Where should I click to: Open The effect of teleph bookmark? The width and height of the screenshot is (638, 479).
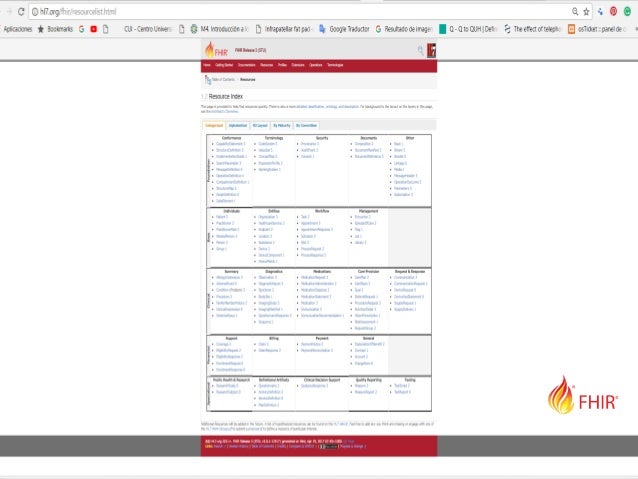pyautogui.click(x=533, y=29)
